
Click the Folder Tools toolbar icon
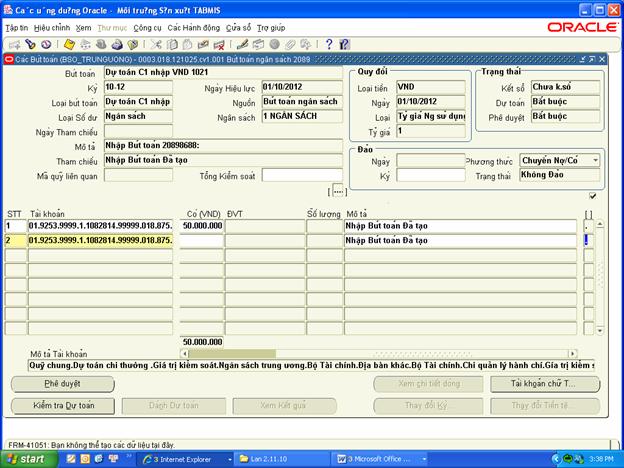(x=306, y=45)
